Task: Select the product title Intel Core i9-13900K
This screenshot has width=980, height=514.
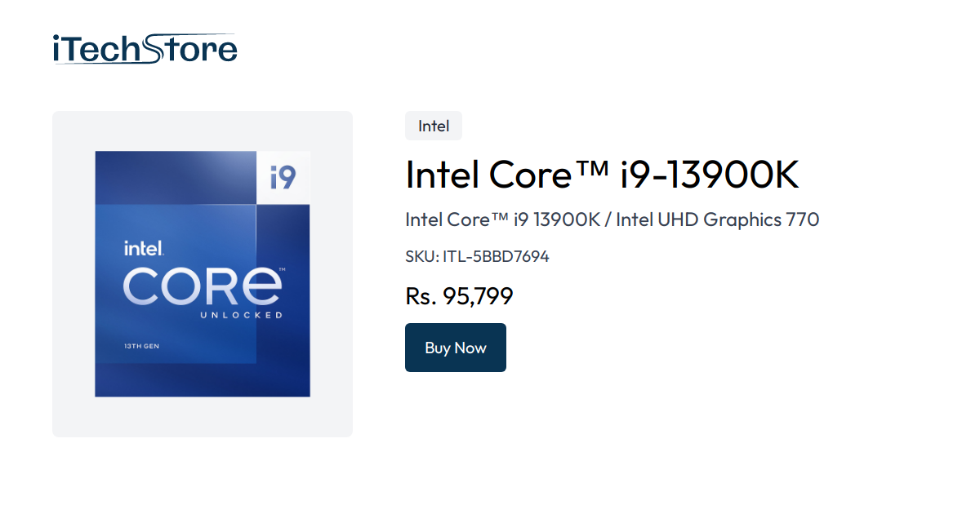Action: (602, 175)
